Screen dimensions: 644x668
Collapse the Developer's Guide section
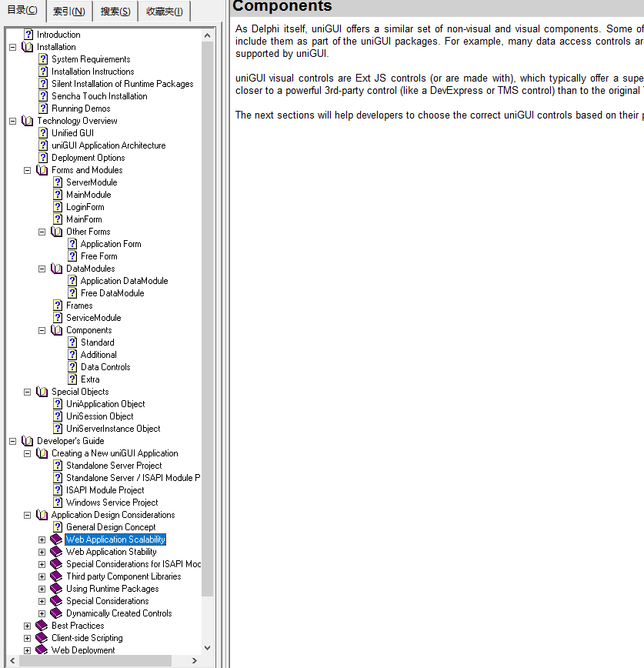[13, 441]
